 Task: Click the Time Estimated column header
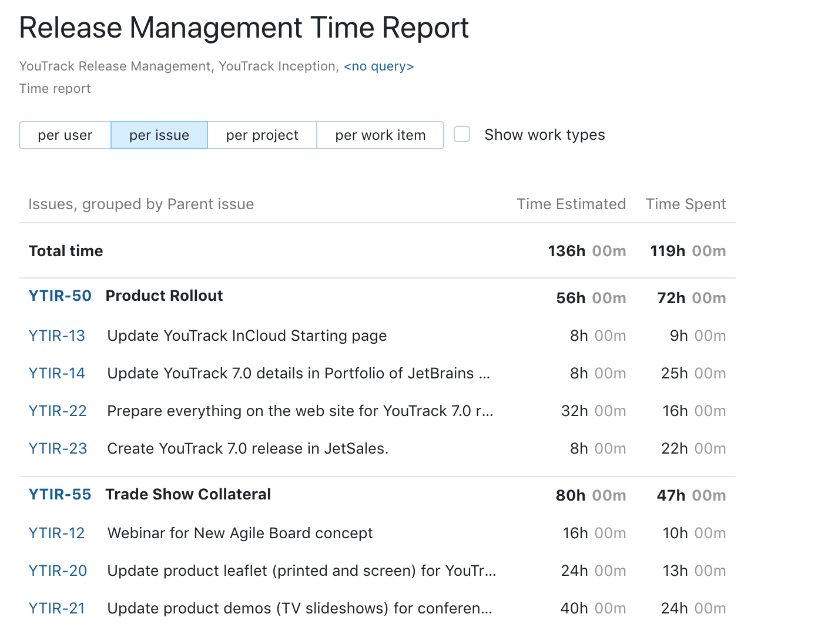tap(571, 204)
